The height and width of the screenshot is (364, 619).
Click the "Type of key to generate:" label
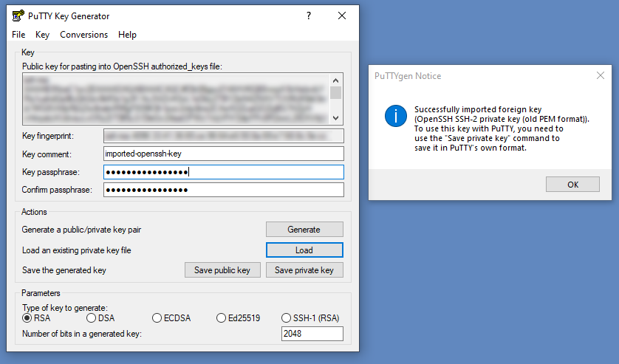click(65, 308)
